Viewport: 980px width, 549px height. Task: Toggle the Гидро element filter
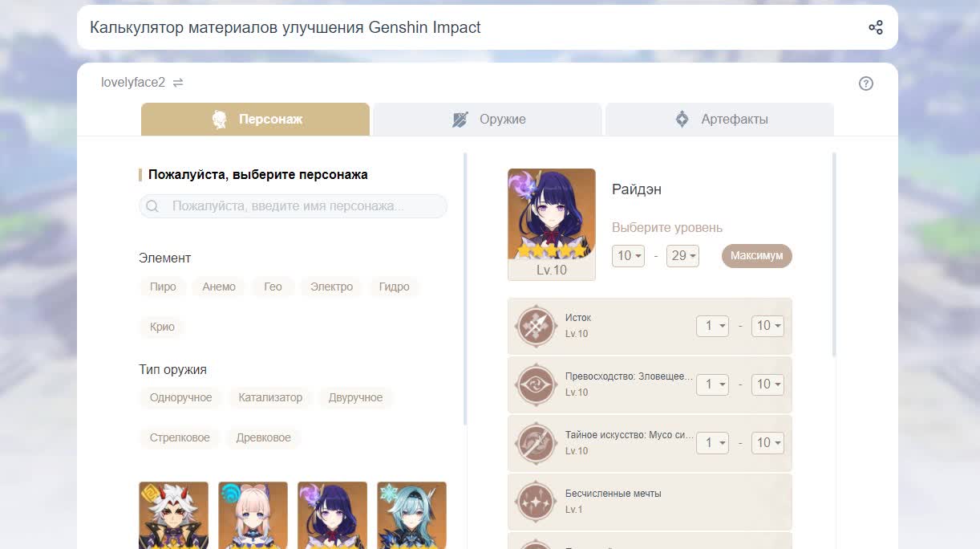[394, 287]
